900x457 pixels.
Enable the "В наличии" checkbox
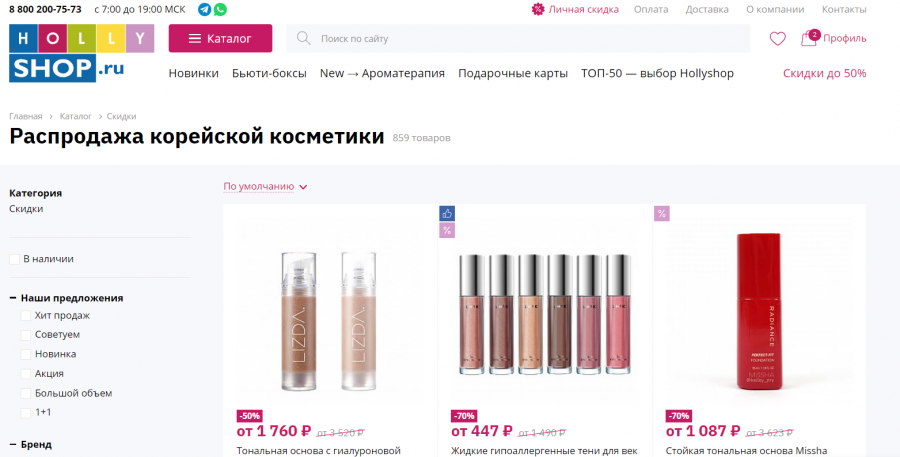pyautogui.click(x=14, y=260)
